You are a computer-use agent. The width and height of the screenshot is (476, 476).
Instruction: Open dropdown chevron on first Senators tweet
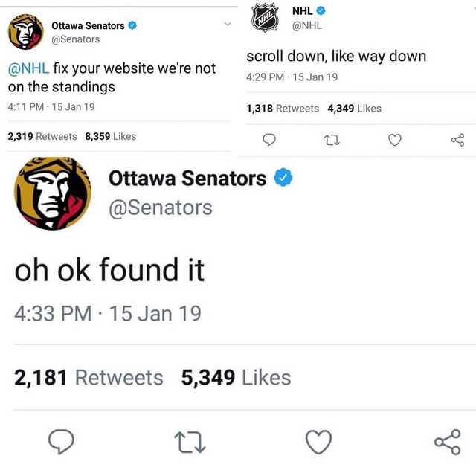pyautogui.click(x=228, y=24)
